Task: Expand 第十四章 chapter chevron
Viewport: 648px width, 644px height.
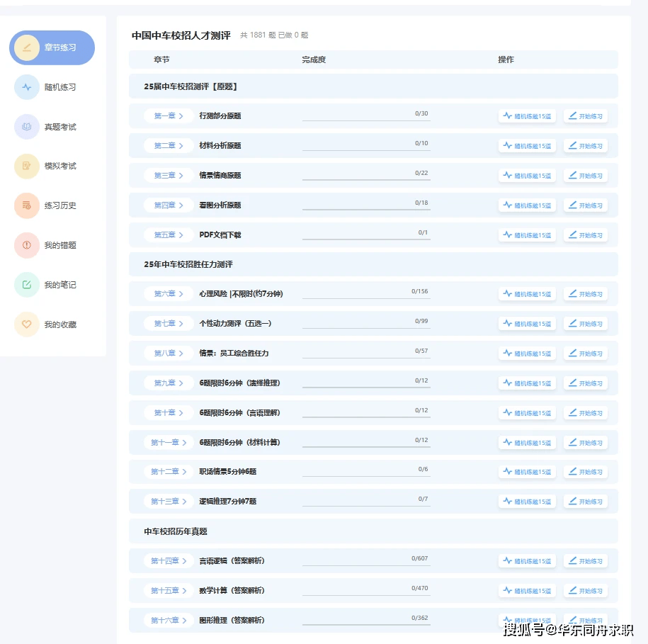Action: click(184, 561)
